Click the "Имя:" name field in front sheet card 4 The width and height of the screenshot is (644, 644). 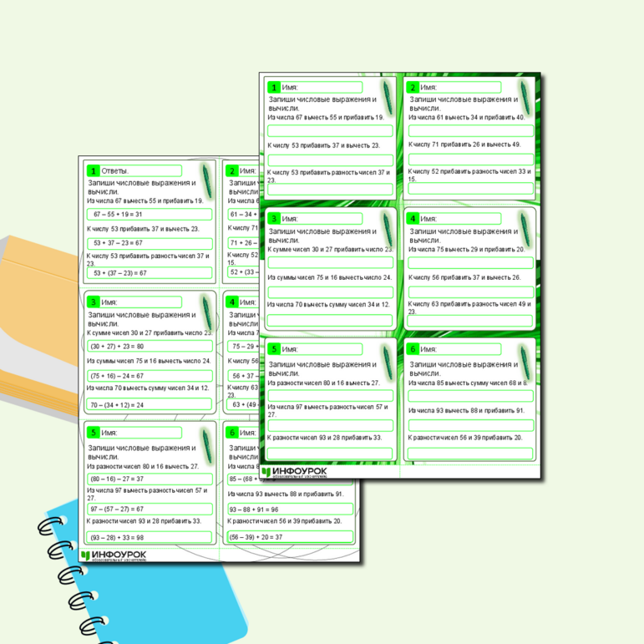pos(460,218)
